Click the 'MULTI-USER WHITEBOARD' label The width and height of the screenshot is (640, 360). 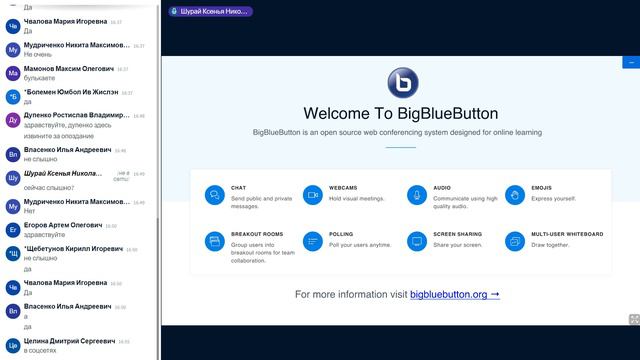coord(567,234)
